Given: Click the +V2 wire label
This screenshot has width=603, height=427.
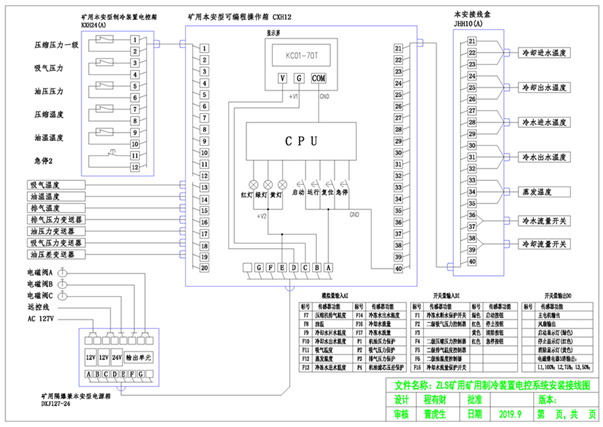Looking at the screenshot, I should (x=262, y=216).
